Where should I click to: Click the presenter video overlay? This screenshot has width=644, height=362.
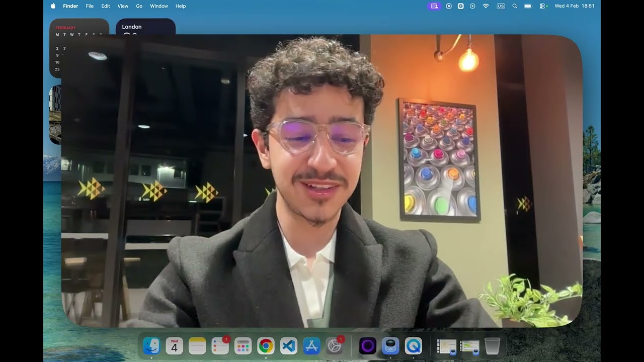click(322, 181)
